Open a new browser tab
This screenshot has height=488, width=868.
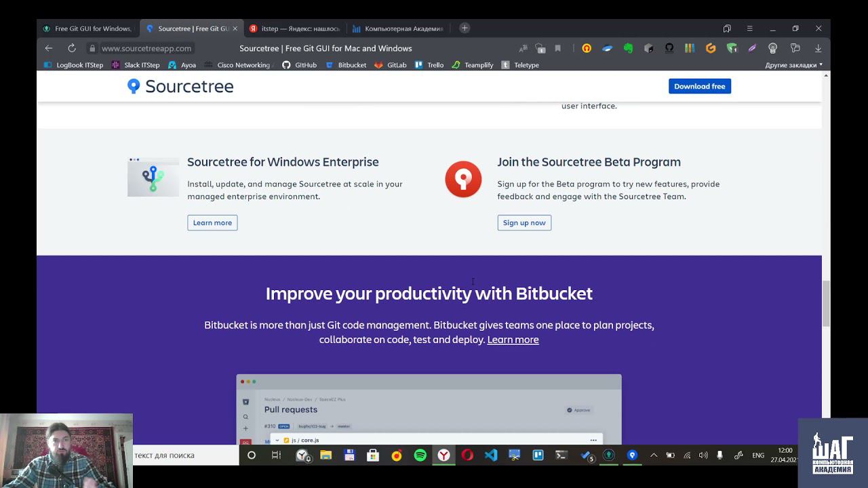[465, 28]
